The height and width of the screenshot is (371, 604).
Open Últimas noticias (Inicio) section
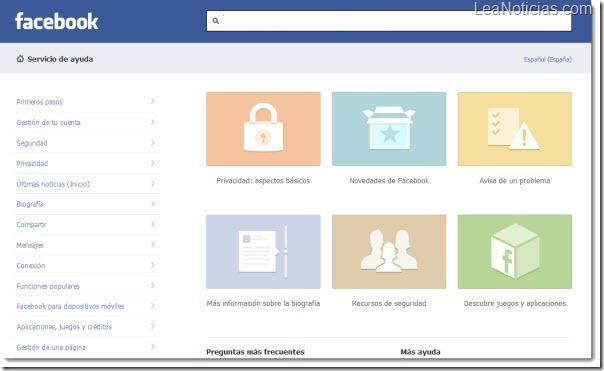click(x=53, y=184)
